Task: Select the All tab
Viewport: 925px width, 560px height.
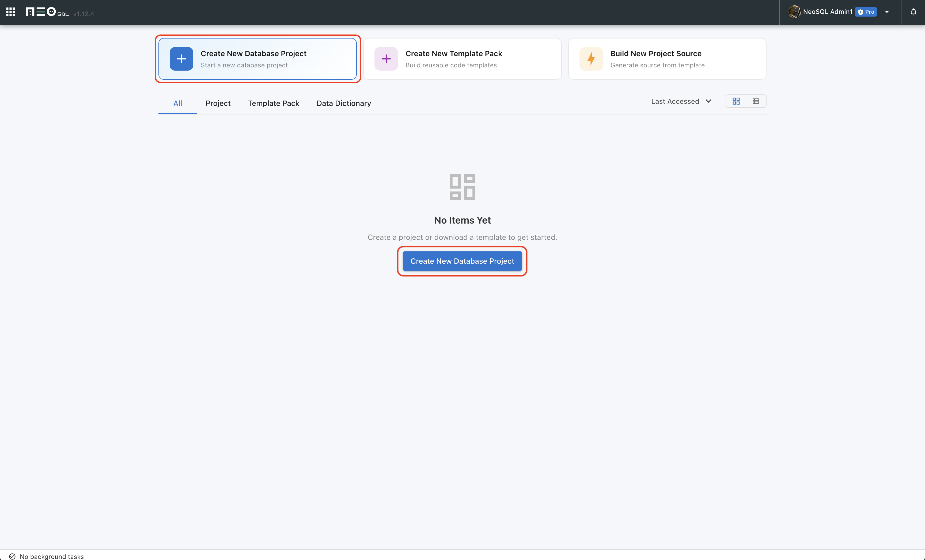Action: (177, 103)
